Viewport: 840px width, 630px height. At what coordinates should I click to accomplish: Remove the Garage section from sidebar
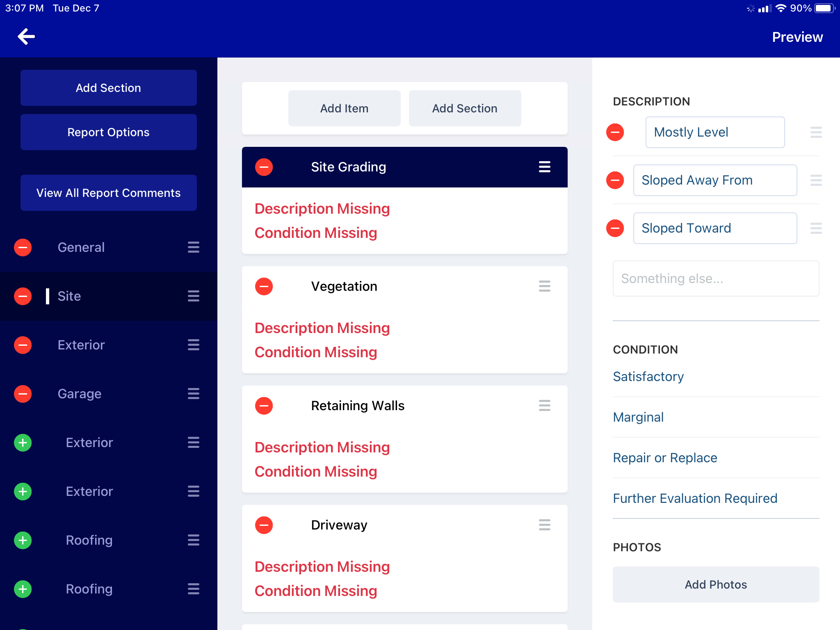coord(23,394)
